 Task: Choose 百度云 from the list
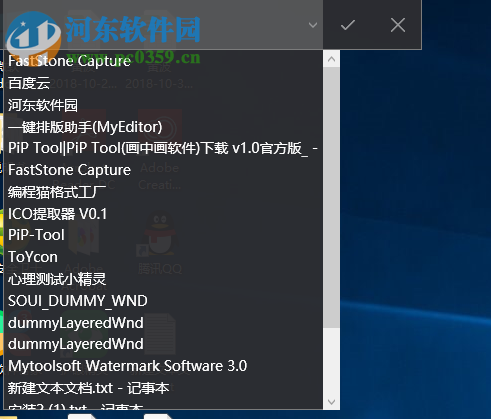pos(163,83)
